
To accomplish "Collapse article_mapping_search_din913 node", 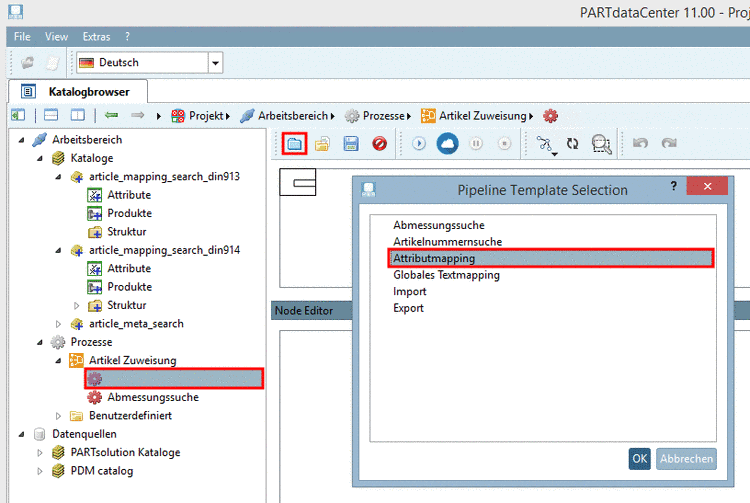I will click(58, 177).
